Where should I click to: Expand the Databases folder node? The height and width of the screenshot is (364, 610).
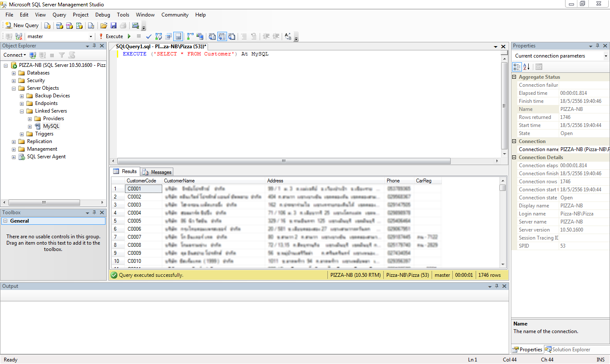(14, 73)
